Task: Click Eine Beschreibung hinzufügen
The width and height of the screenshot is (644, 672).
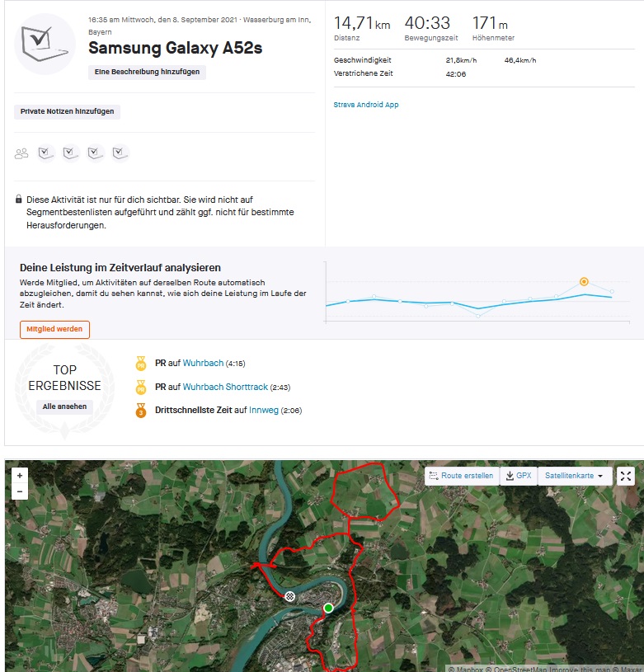Action: tap(148, 72)
